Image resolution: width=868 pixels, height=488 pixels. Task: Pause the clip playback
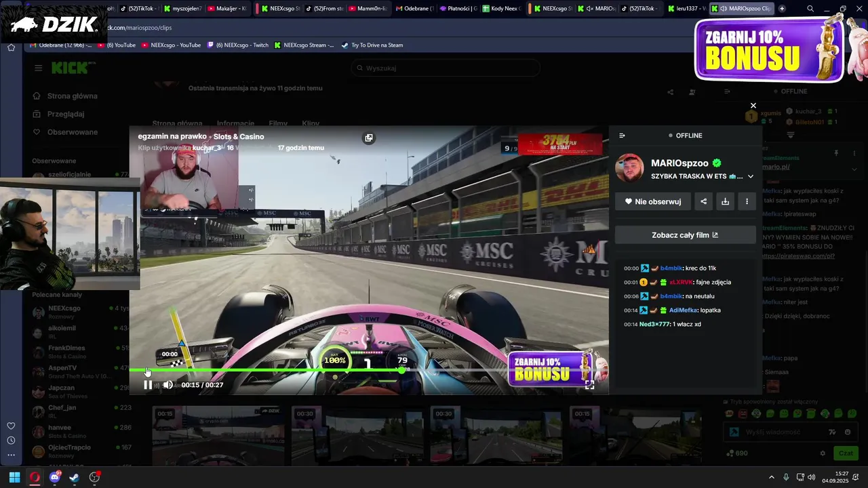click(148, 385)
